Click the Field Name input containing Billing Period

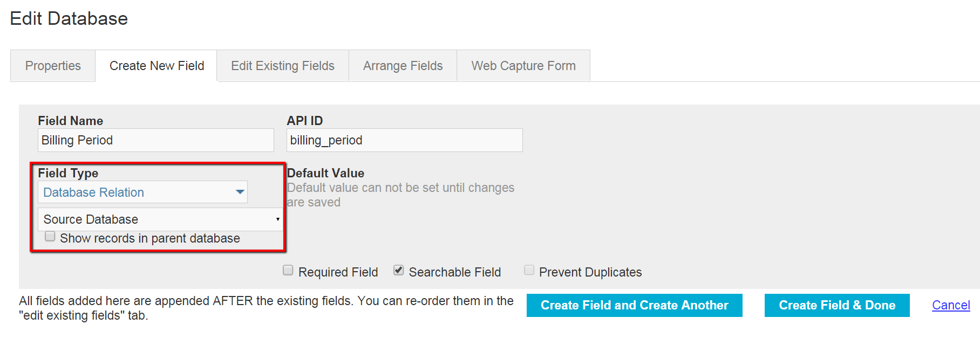click(x=155, y=140)
